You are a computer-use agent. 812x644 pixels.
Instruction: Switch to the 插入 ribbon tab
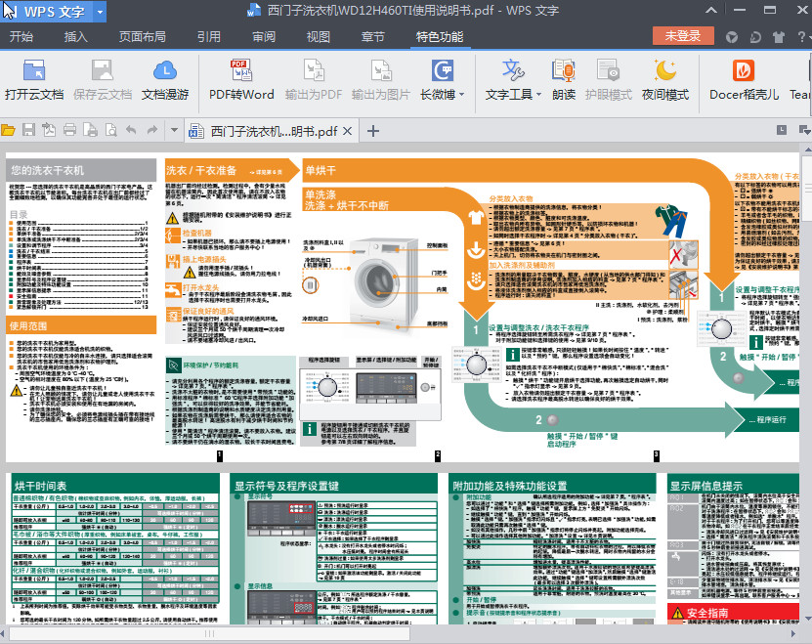tap(75, 37)
